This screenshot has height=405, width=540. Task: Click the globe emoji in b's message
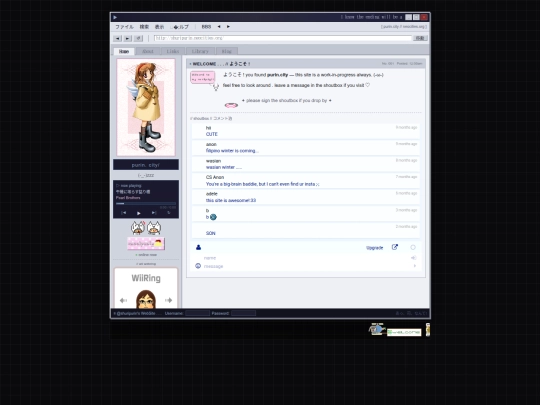pos(213,217)
